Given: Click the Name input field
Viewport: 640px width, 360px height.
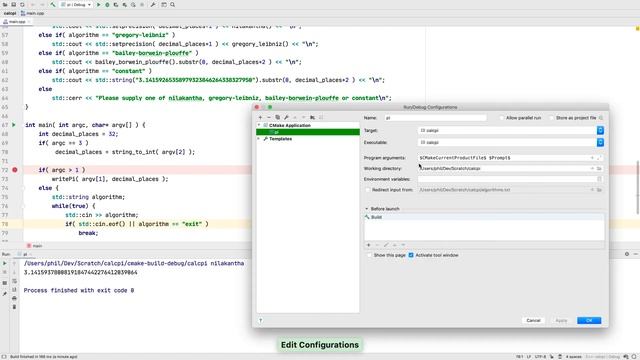Looking at the screenshot, I should coord(435,118).
